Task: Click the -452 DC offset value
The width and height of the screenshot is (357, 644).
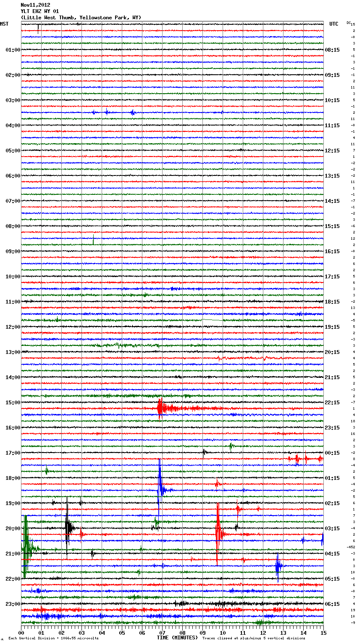Action: point(351,547)
